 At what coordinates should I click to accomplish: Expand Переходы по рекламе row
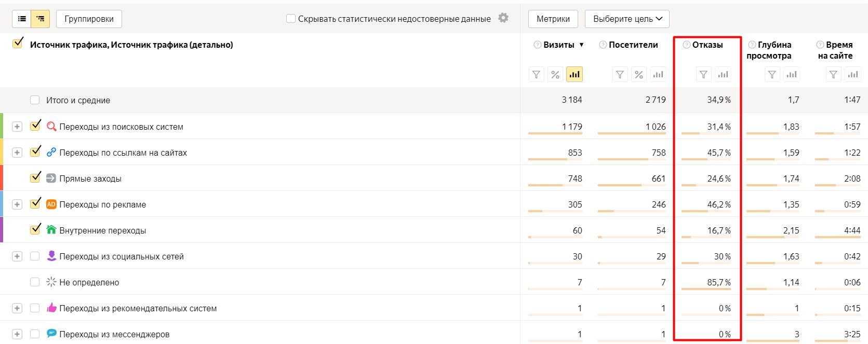click(x=17, y=204)
